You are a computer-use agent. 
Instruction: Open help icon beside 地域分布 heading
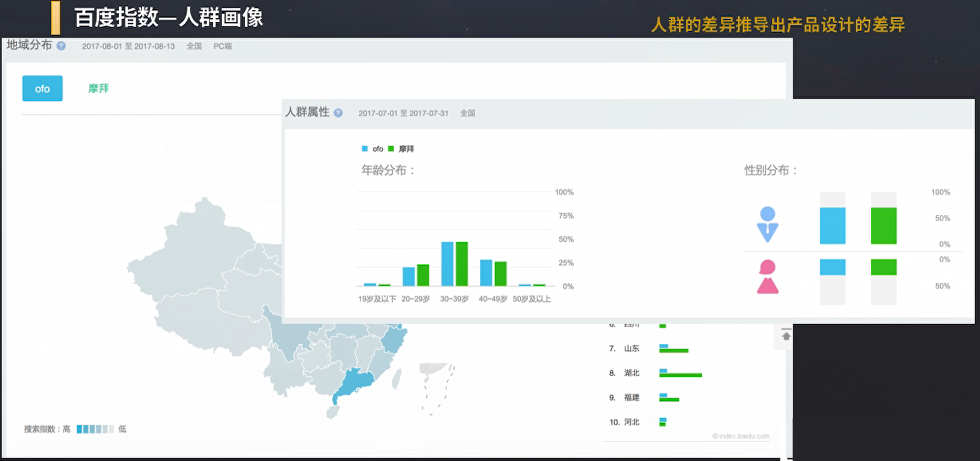click(61, 46)
